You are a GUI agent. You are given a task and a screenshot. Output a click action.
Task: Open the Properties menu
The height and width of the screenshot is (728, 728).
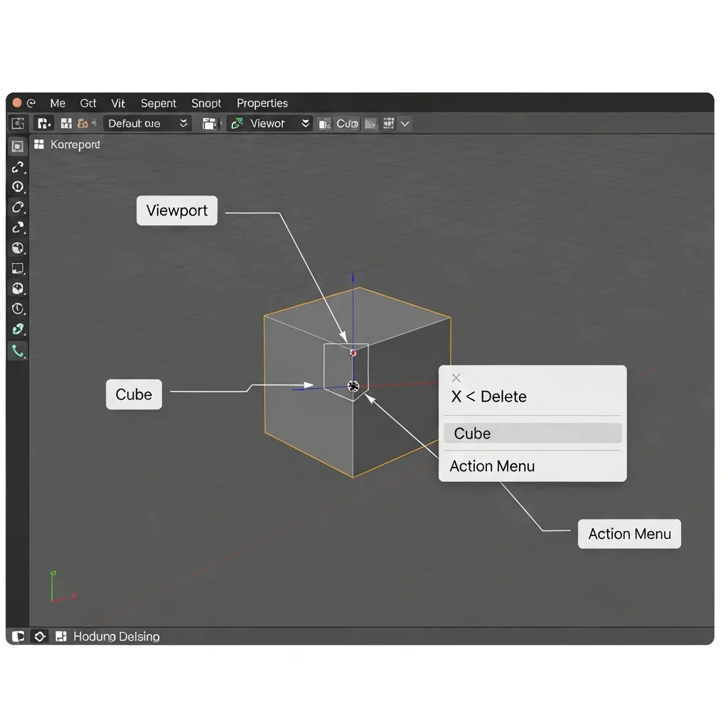262,103
